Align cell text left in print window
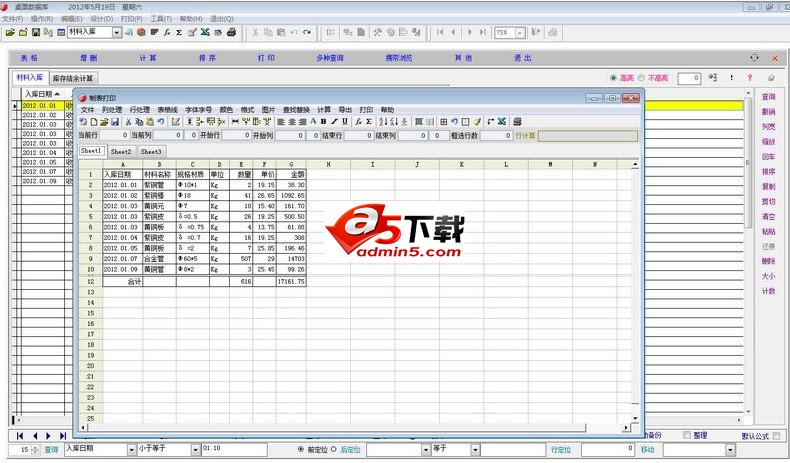The width and height of the screenshot is (790, 463). (281, 121)
